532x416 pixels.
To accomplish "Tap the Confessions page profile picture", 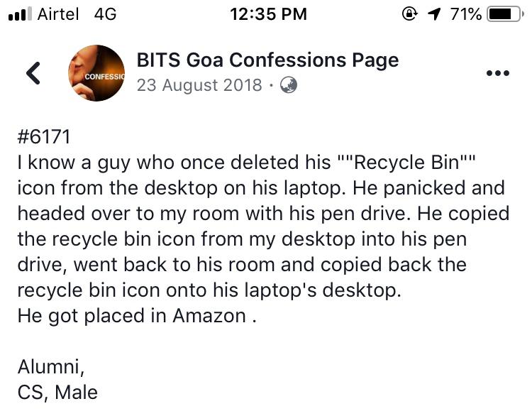I will pyautogui.click(x=96, y=73).
